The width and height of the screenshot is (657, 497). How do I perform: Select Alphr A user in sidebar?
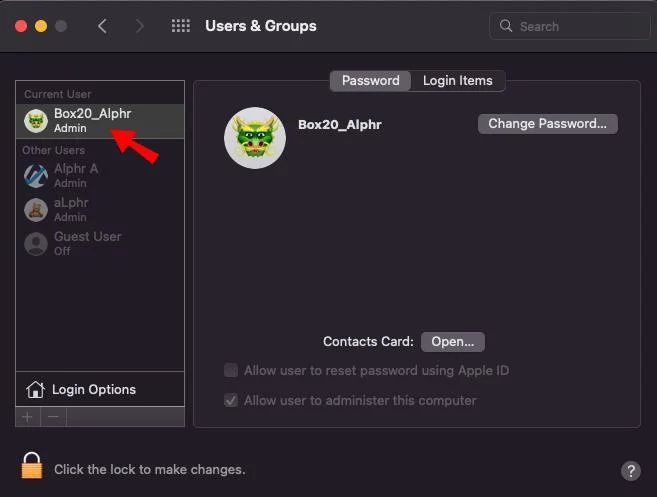pyautogui.click(x=76, y=175)
